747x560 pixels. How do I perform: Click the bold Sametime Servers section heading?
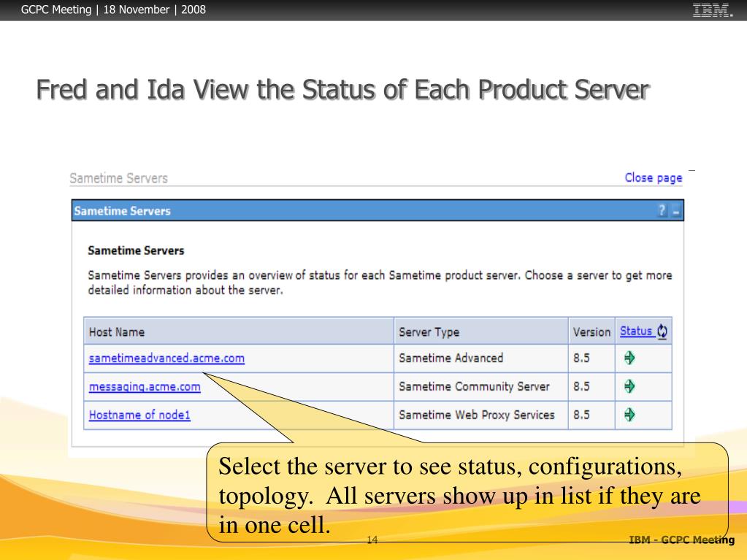136,250
